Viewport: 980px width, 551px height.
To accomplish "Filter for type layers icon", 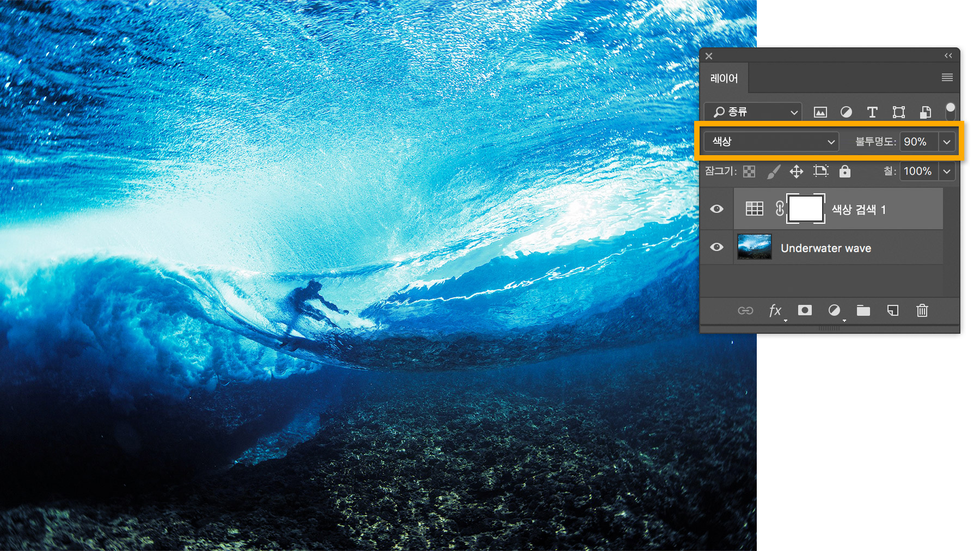I will click(872, 112).
